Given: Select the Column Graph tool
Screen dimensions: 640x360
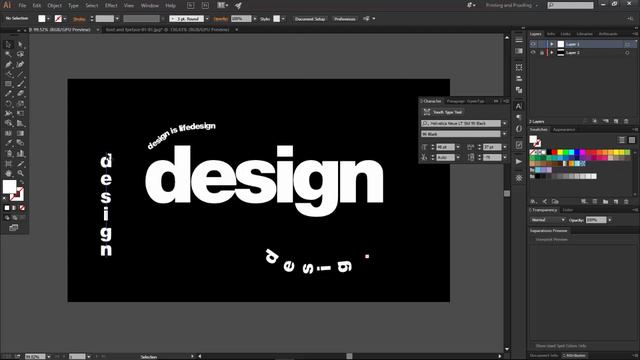Looking at the screenshot, I should [20, 153].
